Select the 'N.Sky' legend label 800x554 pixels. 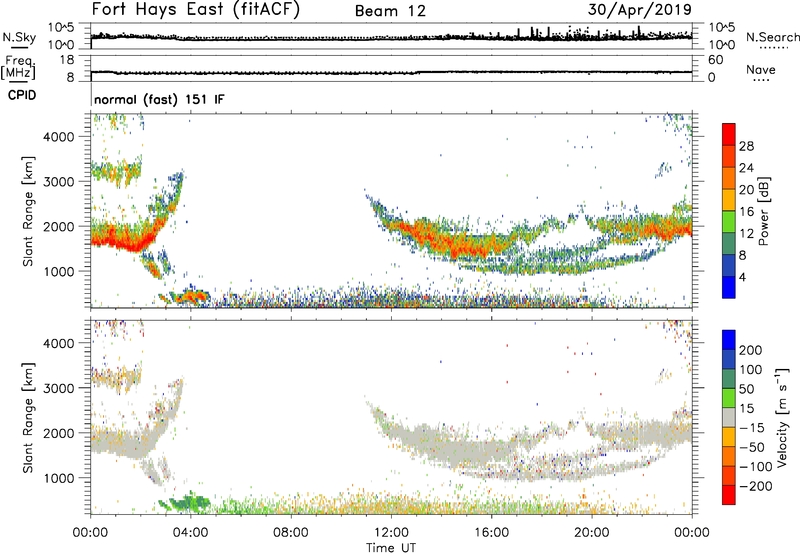click(19, 37)
